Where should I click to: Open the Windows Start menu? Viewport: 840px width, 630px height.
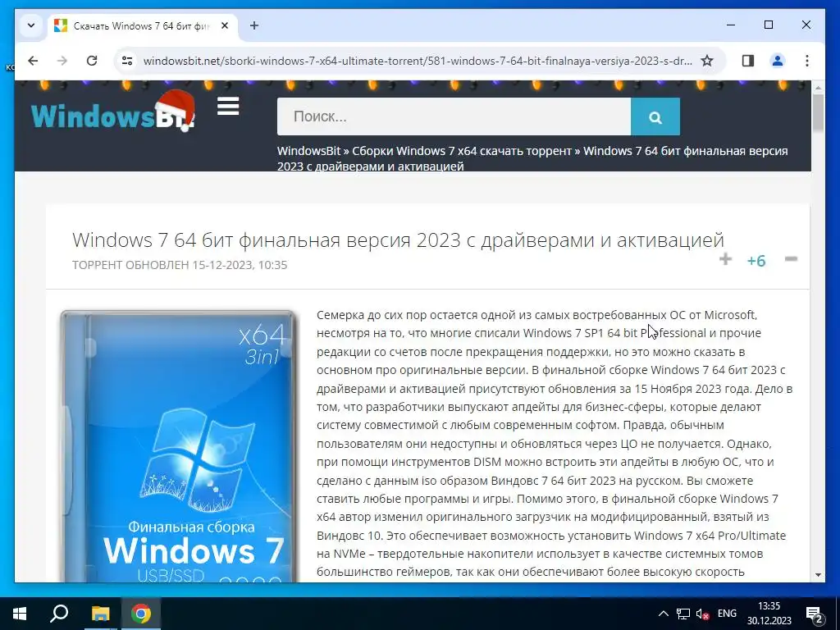pyautogui.click(x=20, y=614)
